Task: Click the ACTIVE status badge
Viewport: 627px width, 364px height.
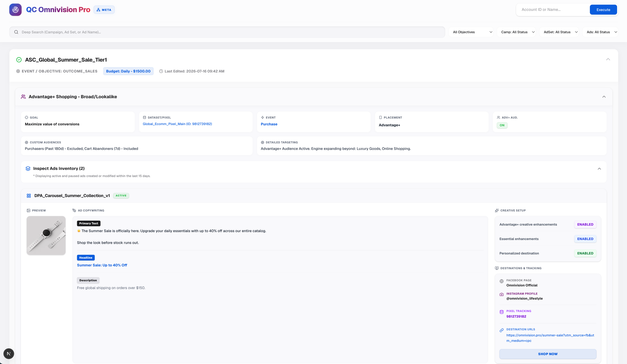Action: [121, 195]
